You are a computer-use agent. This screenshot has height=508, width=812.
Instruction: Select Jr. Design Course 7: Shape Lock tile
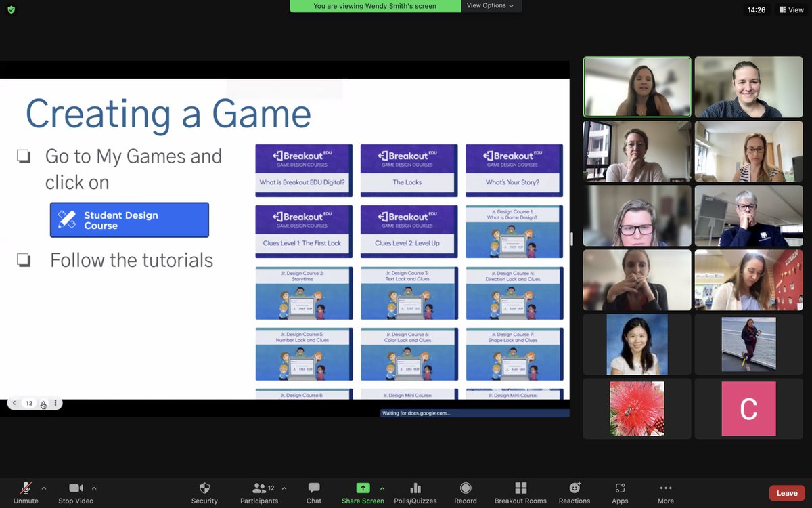[514, 354]
